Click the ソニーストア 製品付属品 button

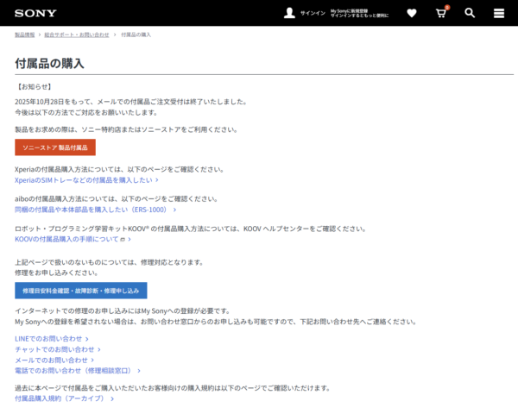point(55,147)
